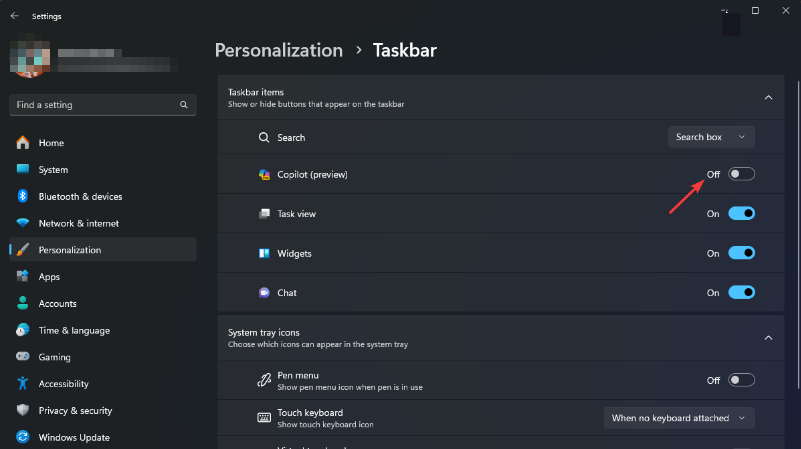The width and height of the screenshot is (801, 449).
Task: Click the Find a setting search field
Action: [x=95, y=105]
